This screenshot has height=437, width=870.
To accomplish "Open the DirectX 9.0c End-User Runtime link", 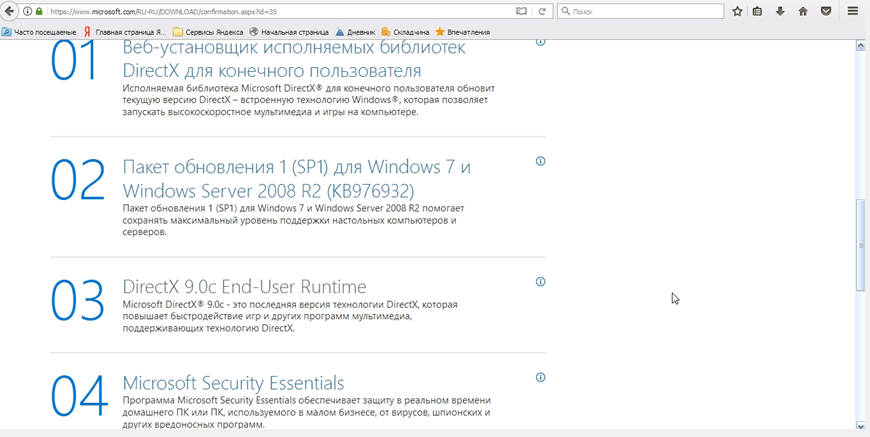I will (244, 287).
